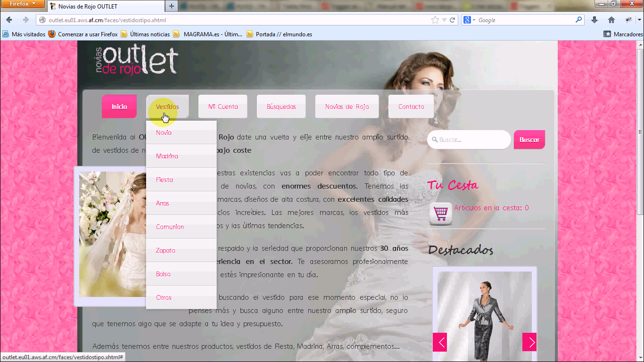The height and width of the screenshot is (362, 644).
Task: Open the Mi Cuenta navigation button
Action: pos(223,107)
